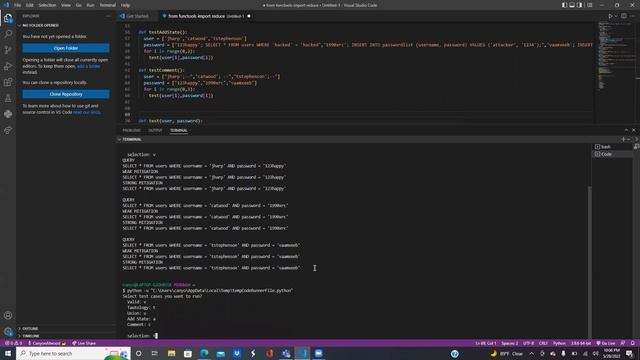Click the Open Folder button

click(66, 48)
